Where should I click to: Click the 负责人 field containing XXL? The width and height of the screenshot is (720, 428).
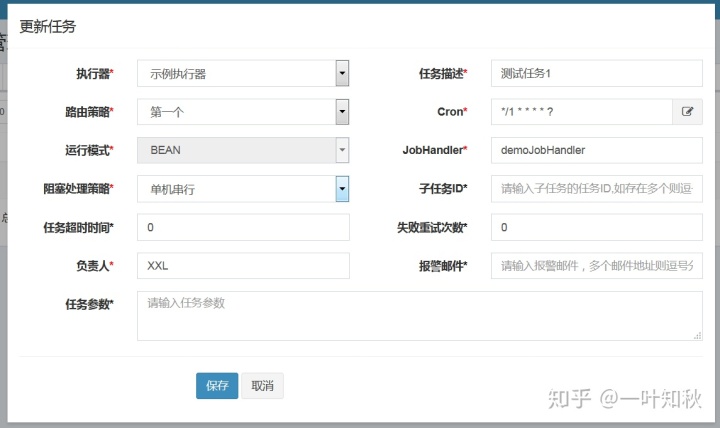point(243,265)
